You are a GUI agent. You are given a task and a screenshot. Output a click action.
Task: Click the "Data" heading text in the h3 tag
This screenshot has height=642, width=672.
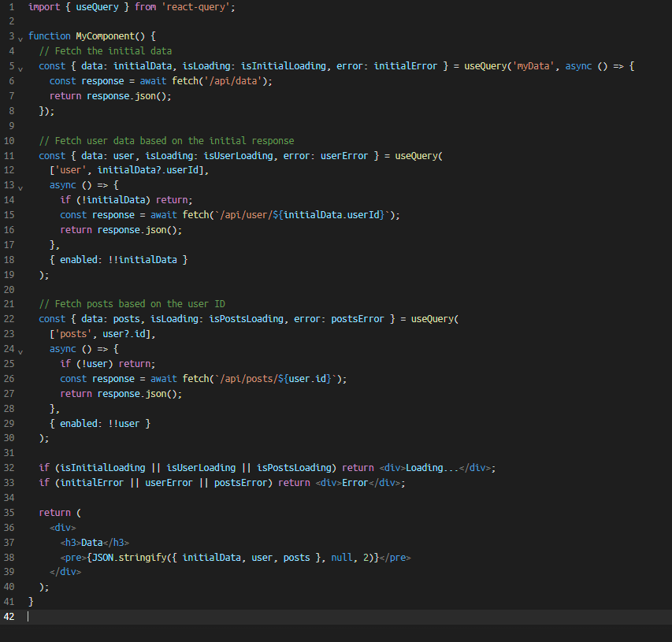(91, 543)
